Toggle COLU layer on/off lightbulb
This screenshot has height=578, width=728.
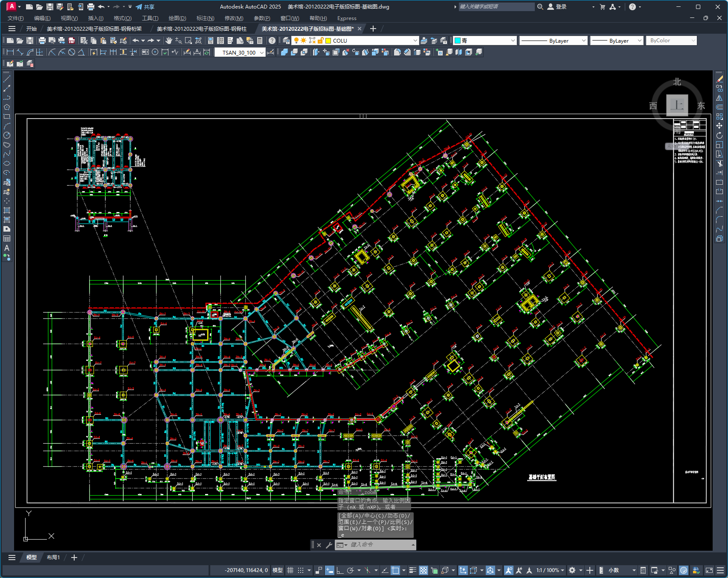tap(296, 41)
